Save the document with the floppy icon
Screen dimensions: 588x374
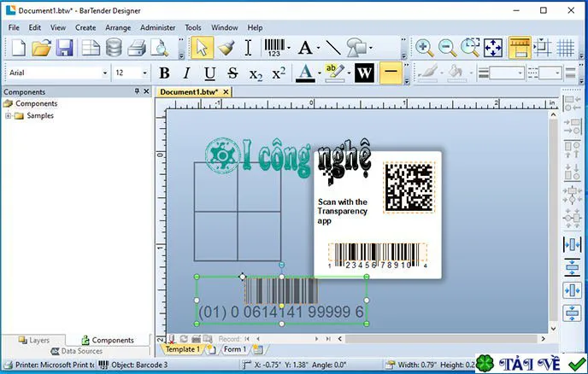click(x=64, y=48)
